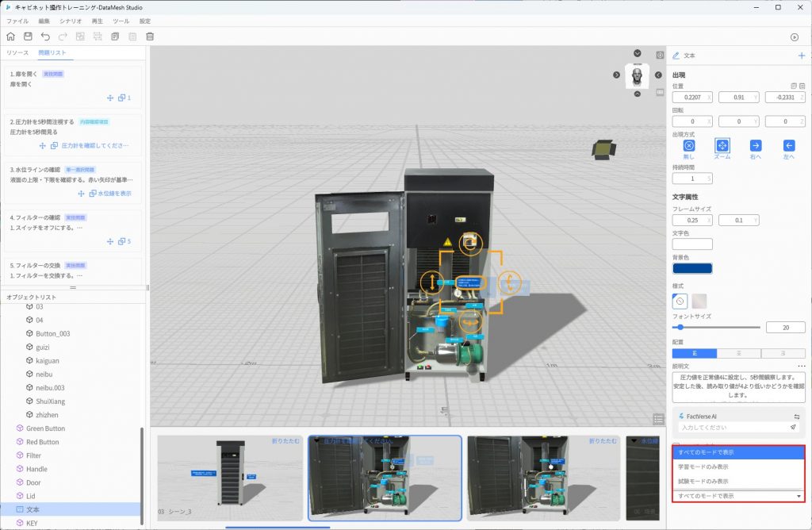The width and height of the screenshot is (812, 530).
Task: Click the display mode combo box arrow
Action: point(799,496)
